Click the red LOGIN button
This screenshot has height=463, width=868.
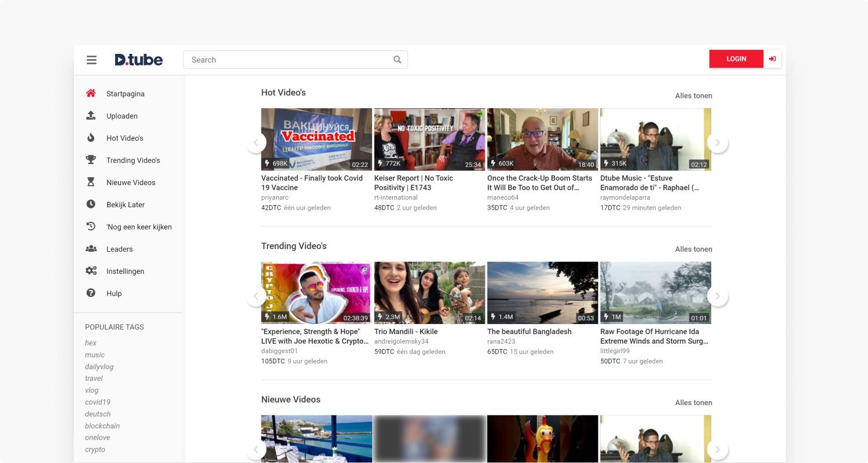736,59
